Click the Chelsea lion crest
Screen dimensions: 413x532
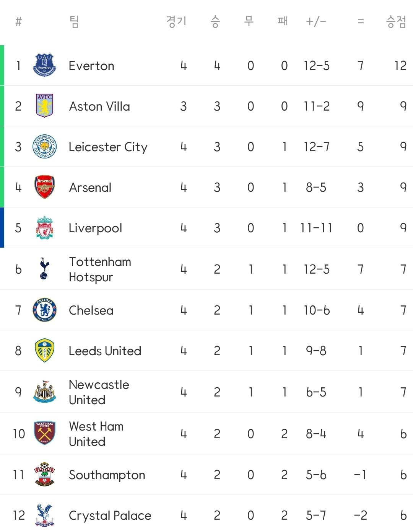(x=45, y=310)
